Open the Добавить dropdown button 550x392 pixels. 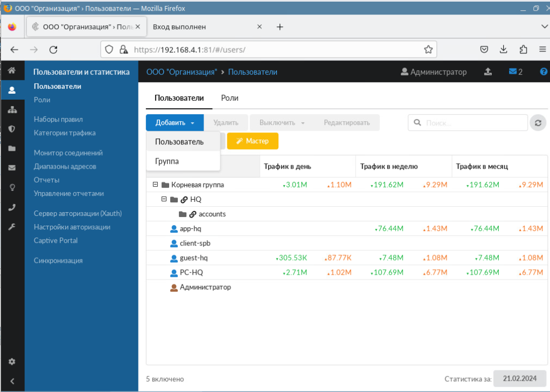pos(175,123)
